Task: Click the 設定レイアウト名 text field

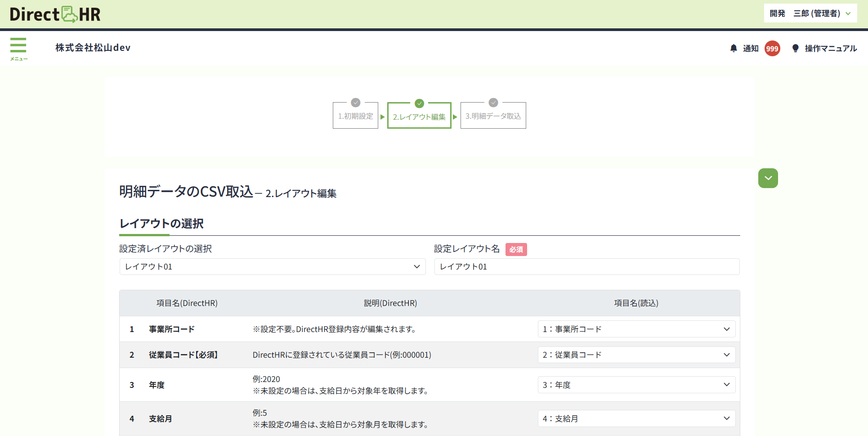Action: 586,267
